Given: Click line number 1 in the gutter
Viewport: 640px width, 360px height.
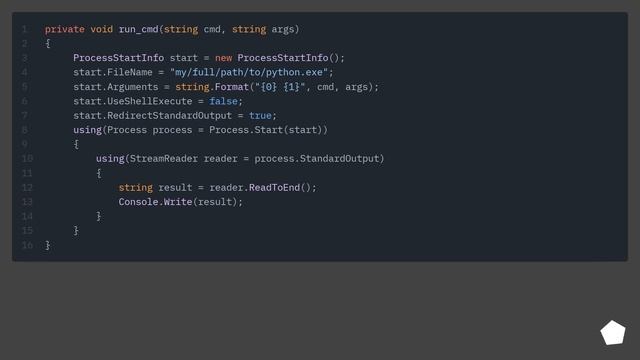Looking at the screenshot, I should (24, 29).
